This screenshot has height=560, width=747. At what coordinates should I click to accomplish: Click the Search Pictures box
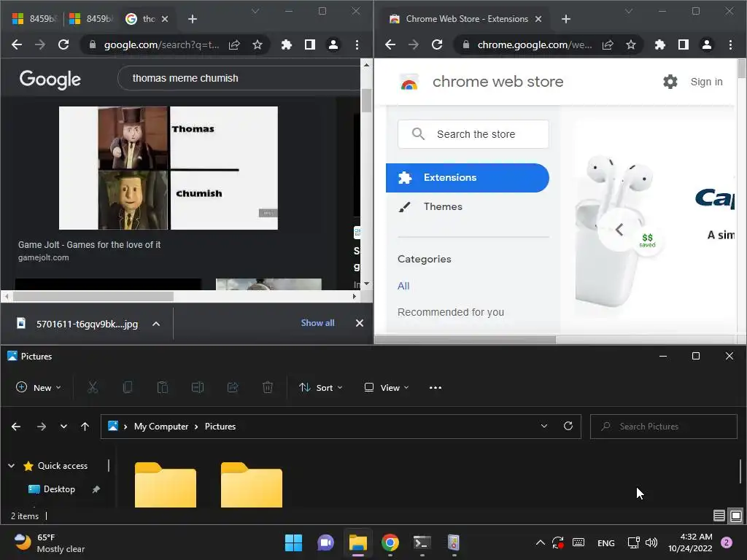[664, 426]
